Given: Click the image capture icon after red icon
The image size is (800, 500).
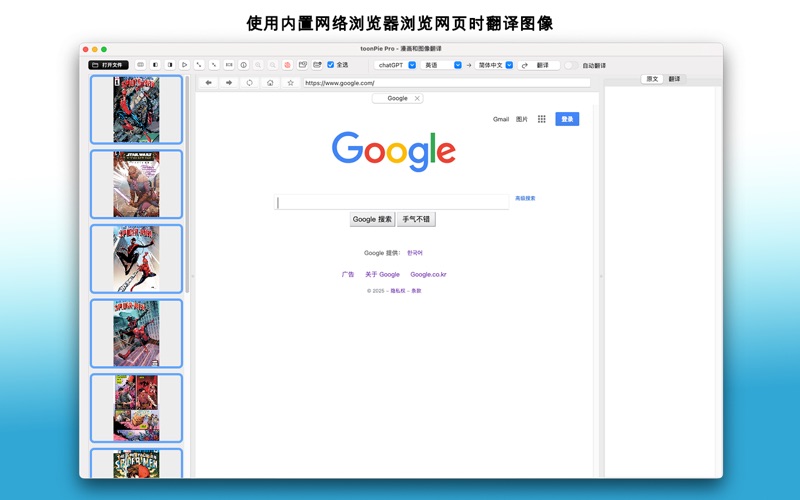Looking at the screenshot, I should pyautogui.click(x=303, y=65).
